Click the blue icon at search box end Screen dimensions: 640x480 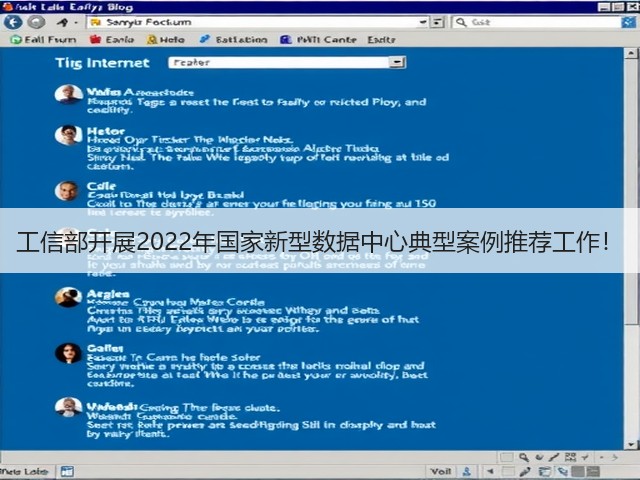629,22
